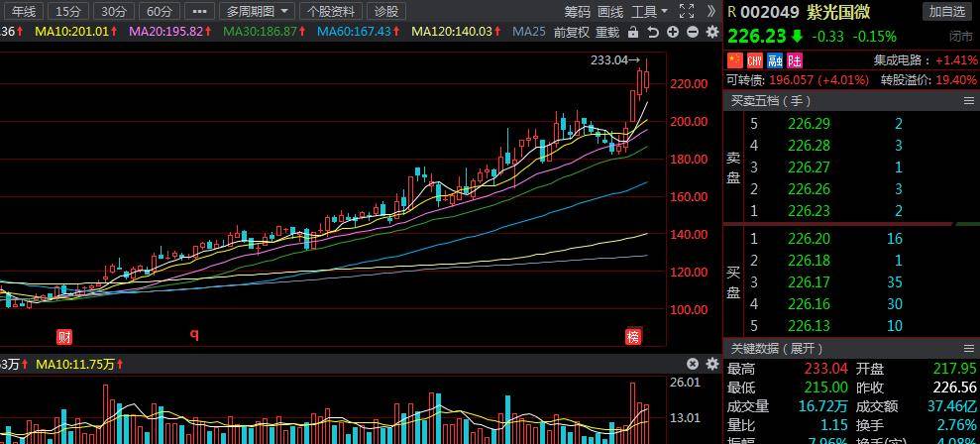The height and width of the screenshot is (444, 980).
Task: Switch to the 15分 period tab
Action: [x=68, y=11]
